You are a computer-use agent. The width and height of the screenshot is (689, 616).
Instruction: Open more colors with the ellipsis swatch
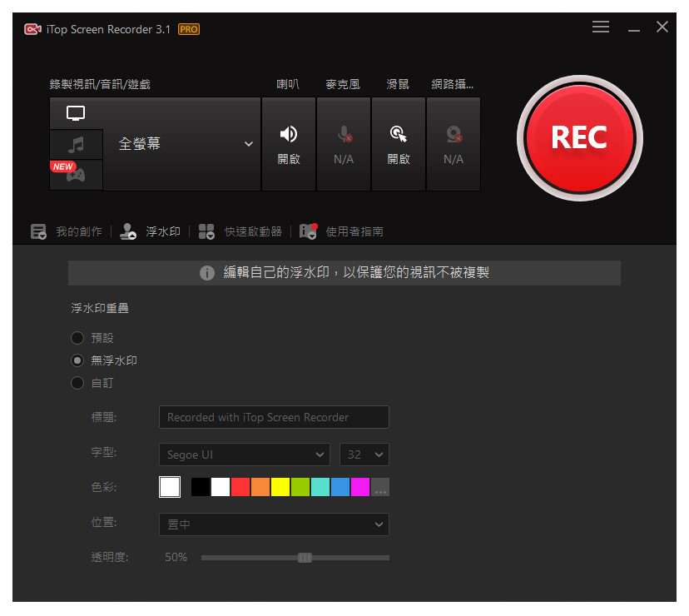[380, 487]
